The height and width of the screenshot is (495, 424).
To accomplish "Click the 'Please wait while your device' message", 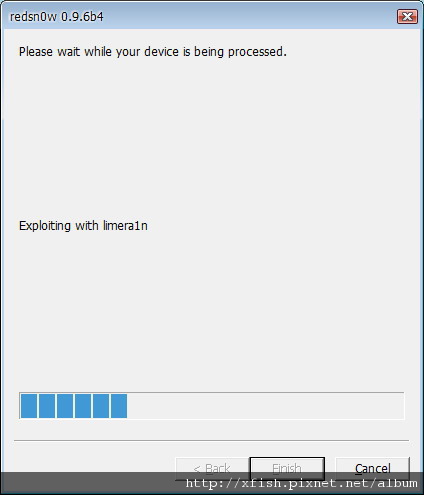I will click(153, 52).
